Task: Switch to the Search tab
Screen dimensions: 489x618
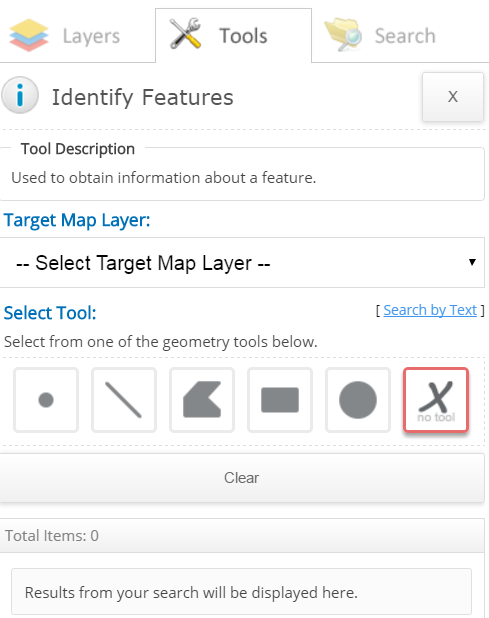Action: (x=400, y=35)
